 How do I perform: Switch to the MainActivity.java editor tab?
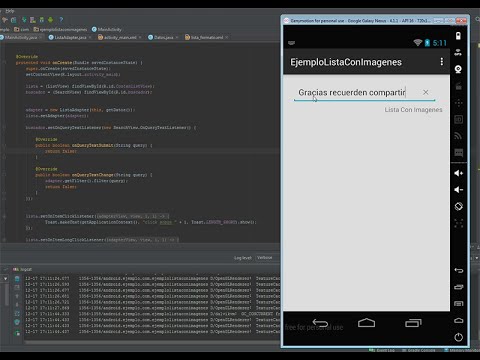point(21,37)
